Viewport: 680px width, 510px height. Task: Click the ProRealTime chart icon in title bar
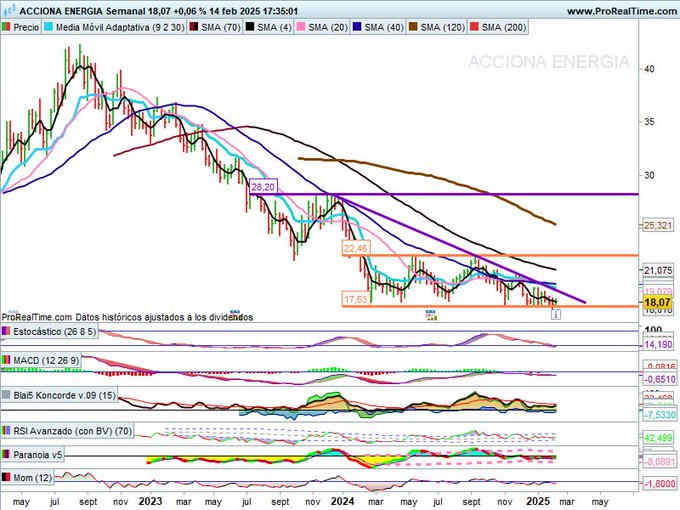[9, 10]
